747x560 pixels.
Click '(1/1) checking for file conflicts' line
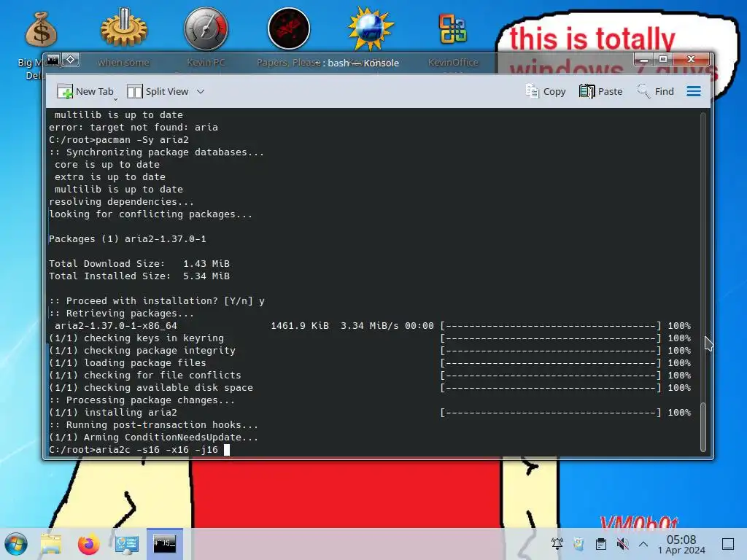pyautogui.click(x=145, y=376)
